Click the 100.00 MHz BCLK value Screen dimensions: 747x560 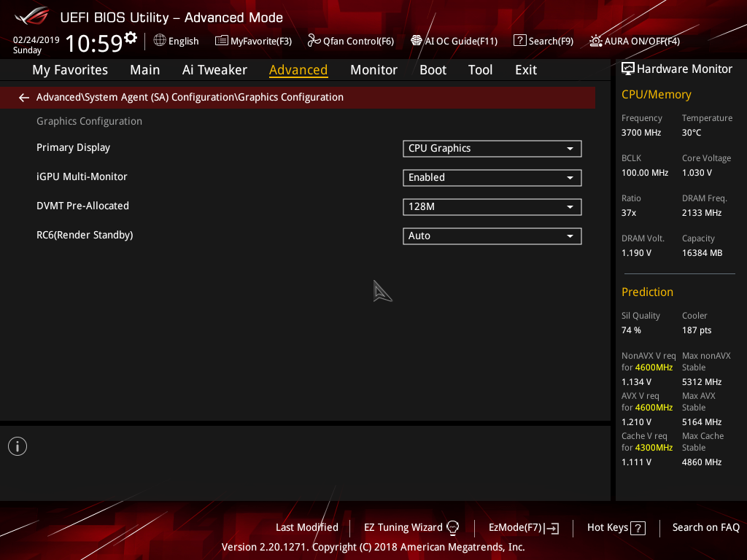[x=645, y=173]
